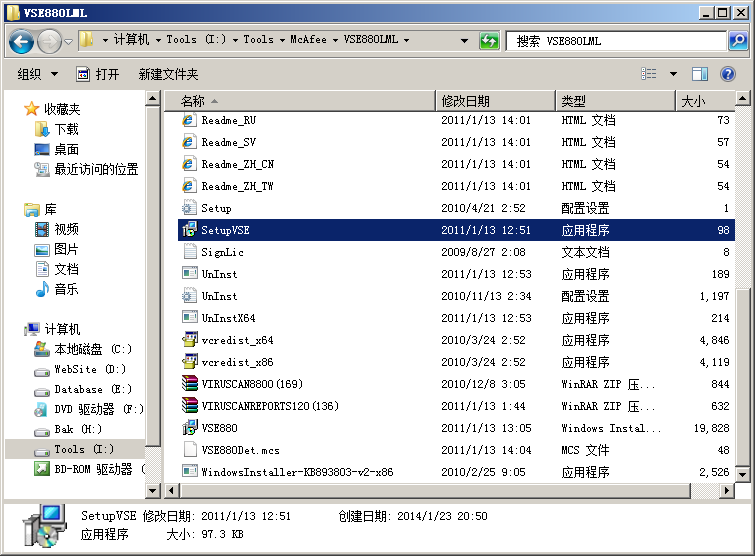Click vcredist_x86 installer icon
Viewport: 755px width, 556px height.
[x=189, y=362]
